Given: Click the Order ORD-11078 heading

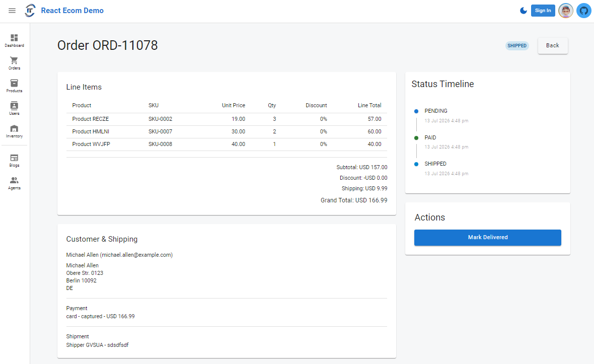Looking at the screenshot, I should 107,45.
